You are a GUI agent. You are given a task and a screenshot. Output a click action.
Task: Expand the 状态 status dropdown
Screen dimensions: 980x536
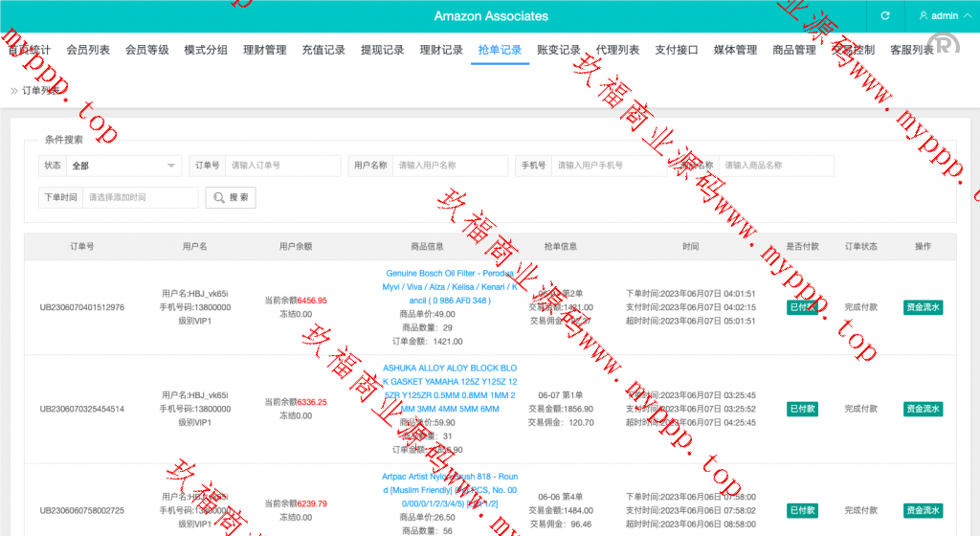pyautogui.click(x=123, y=166)
